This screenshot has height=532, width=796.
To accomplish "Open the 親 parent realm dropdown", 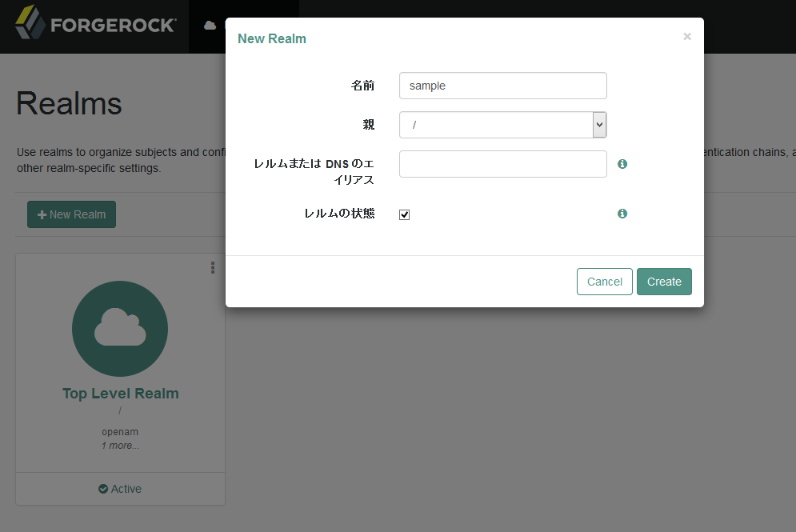I will (496, 125).
